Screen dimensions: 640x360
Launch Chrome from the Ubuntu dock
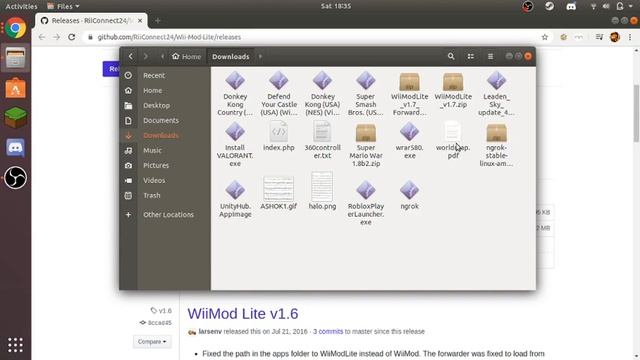16,28
